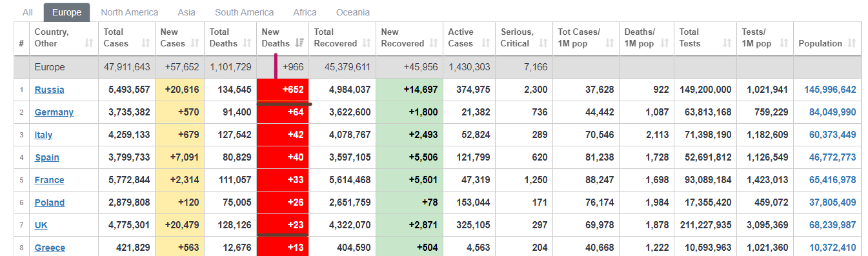Switch to the All tab

28,12
